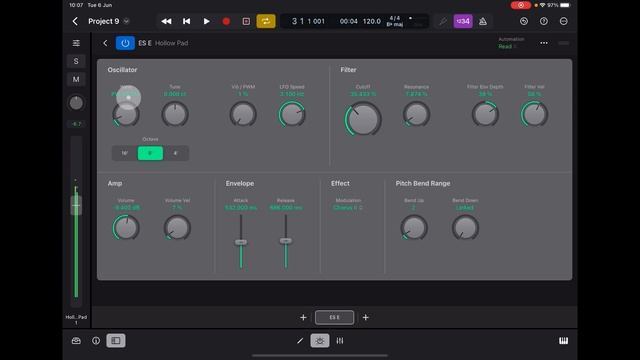
Task: Open the Project 9 title dropdown
Action: 126,21
